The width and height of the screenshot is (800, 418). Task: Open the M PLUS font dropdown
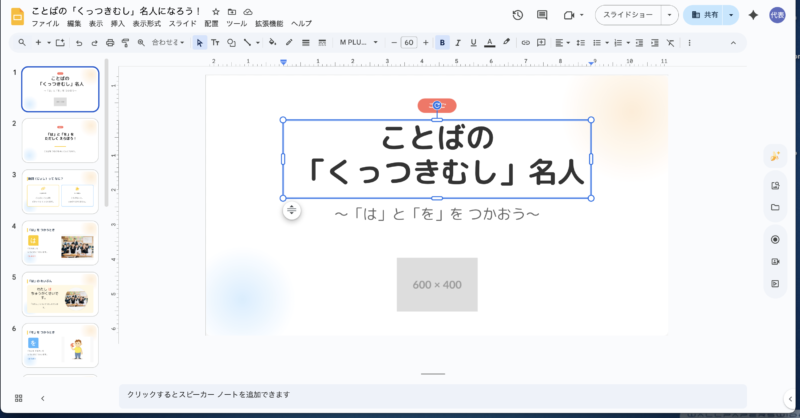click(x=359, y=43)
